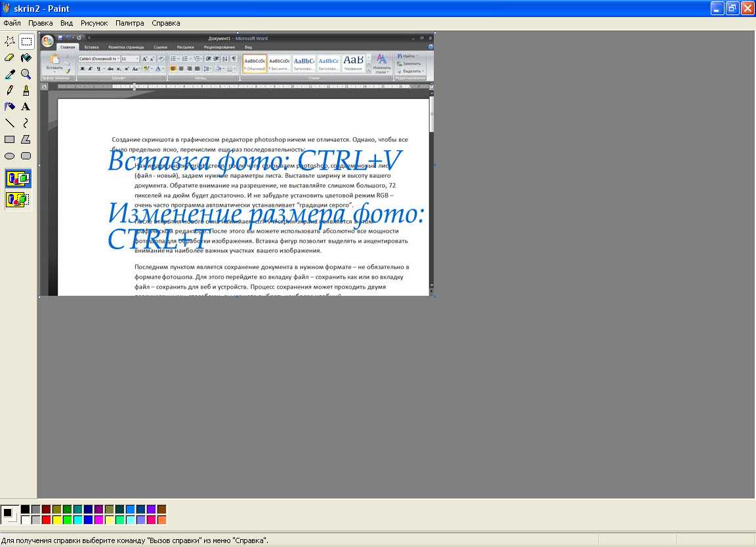Open the Справка menu
This screenshot has height=547, width=756.
tap(166, 23)
